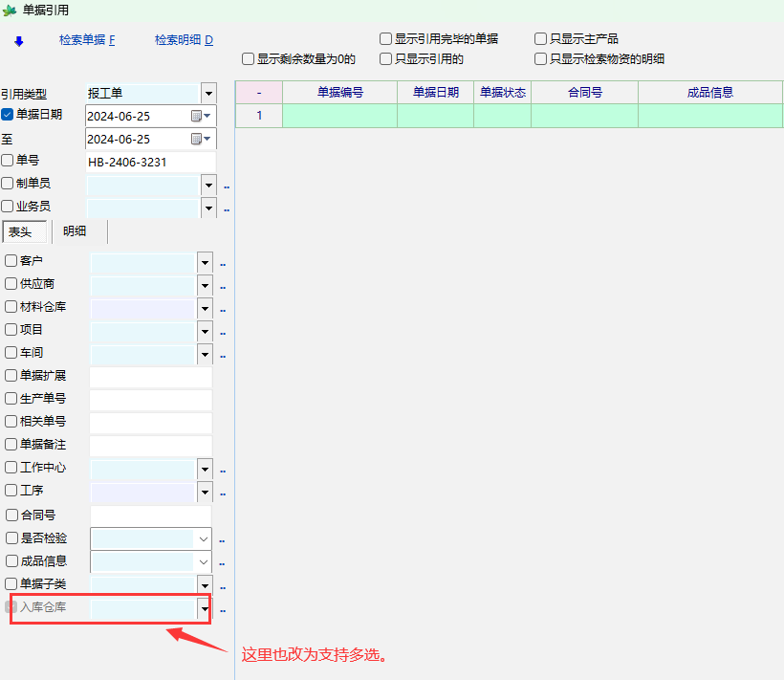This screenshot has width=784, height=680.
Task: Open the 是否检验 dropdown list
Action: (204, 539)
